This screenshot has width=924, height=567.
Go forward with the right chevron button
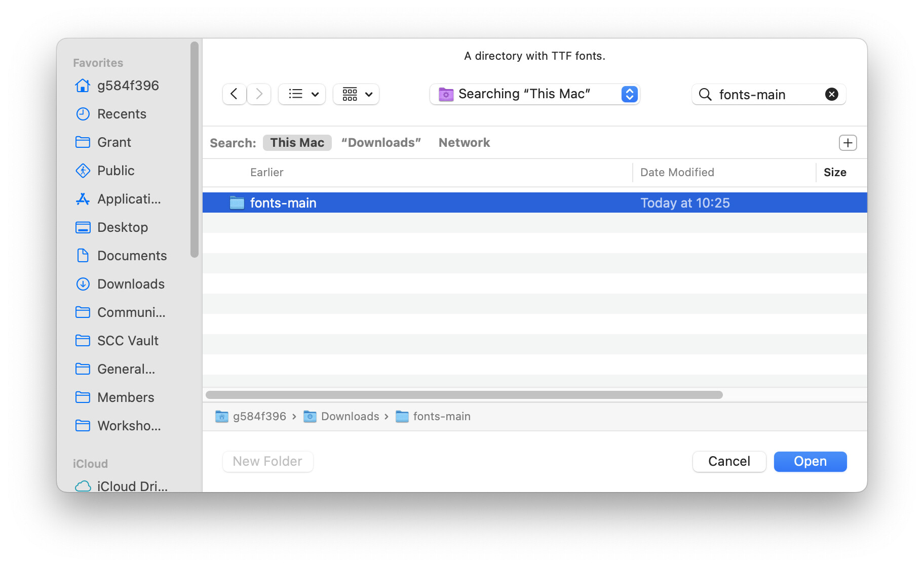point(259,94)
